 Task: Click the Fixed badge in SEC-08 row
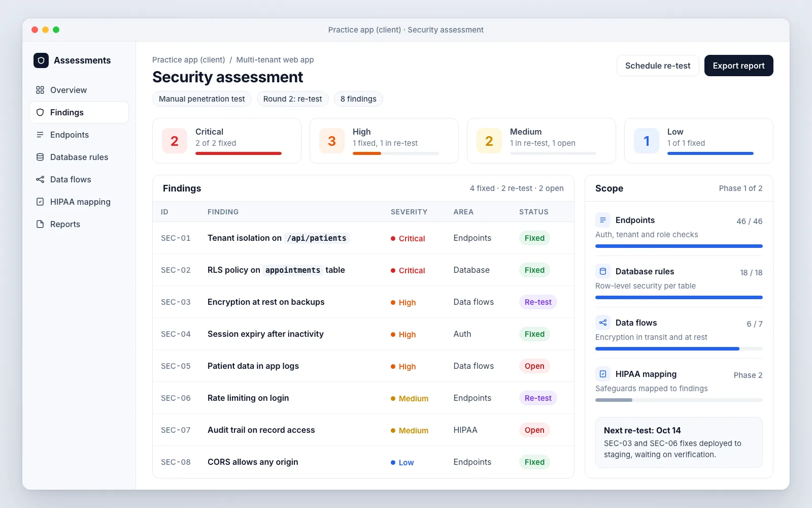pos(534,462)
